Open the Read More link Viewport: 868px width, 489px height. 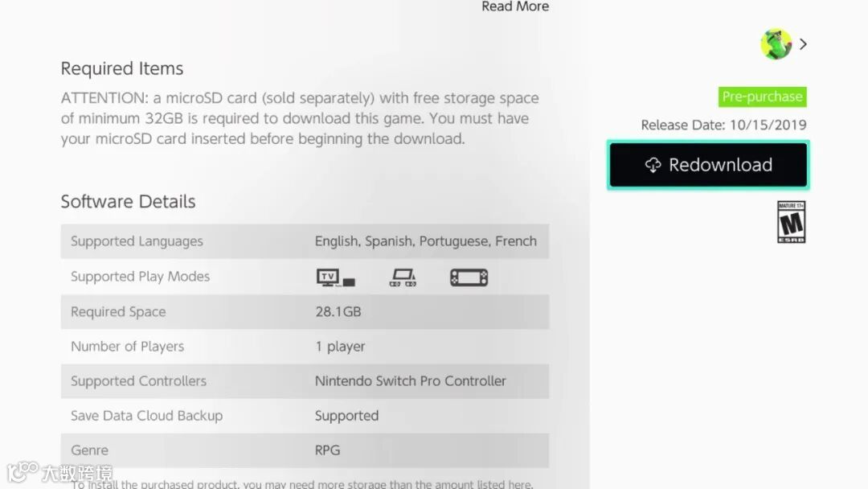(515, 6)
